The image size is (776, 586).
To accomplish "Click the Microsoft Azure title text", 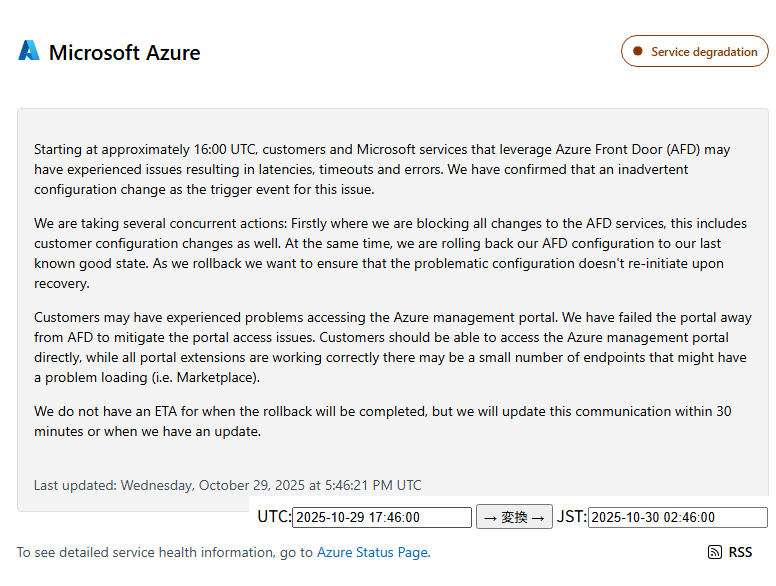I will (124, 52).
